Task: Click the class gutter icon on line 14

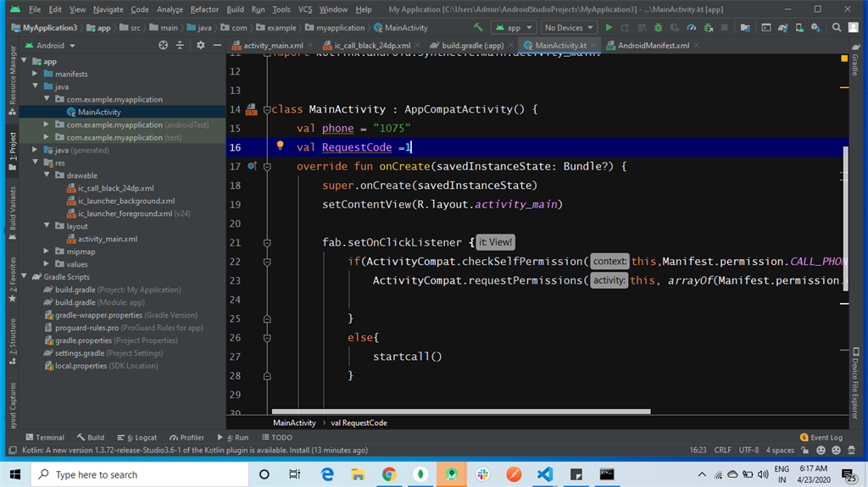Action: pyautogui.click(x=251, y=109)
